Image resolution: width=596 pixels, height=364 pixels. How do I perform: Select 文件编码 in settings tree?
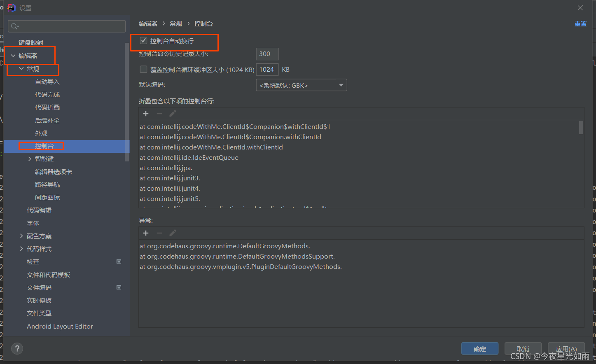click(x=39, y=287)
